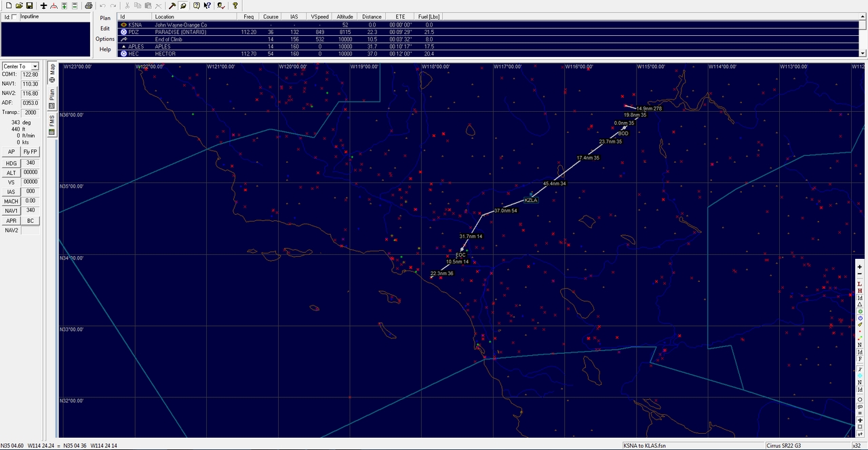Image resolution: width=868 pixels, height=450 pixels.
Task: Select the HEC HECTOR row
Action: (x=488, y=54)
